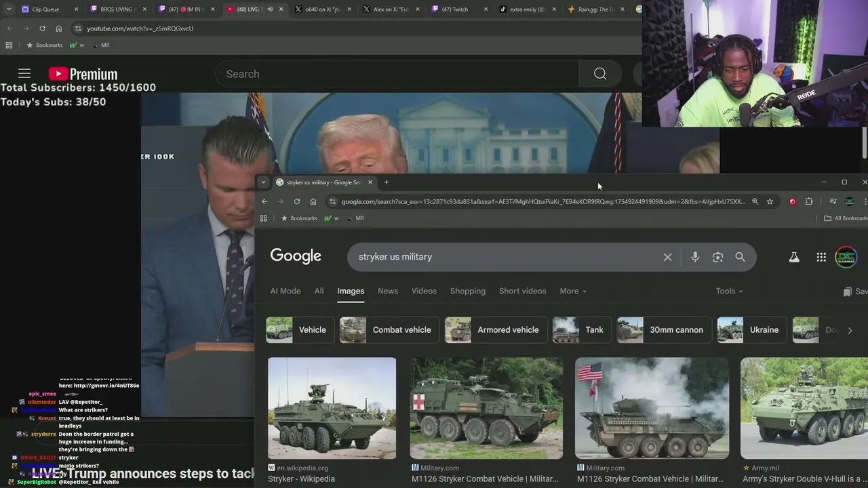Switch to News results tab
Screen dimensions: 868x488
pos(388,291)
